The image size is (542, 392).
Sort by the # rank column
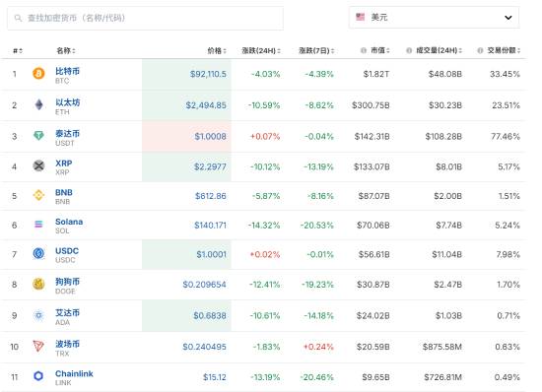tap(18, 51)
